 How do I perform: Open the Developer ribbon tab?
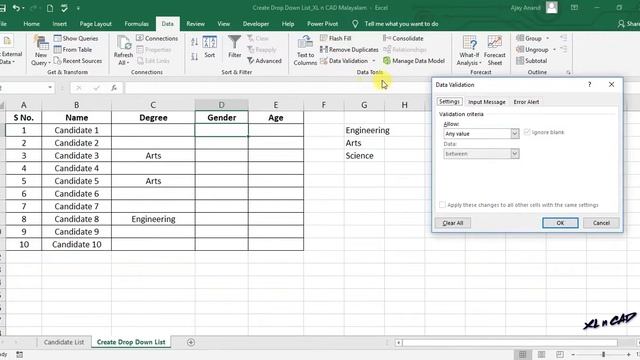(256, 24)
